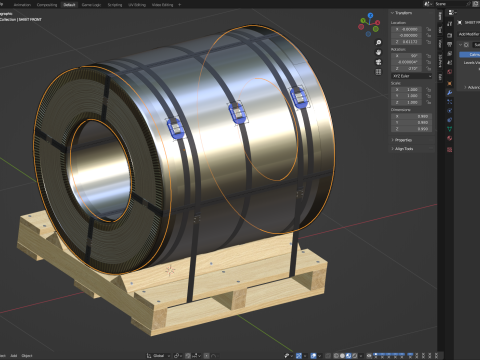
Task: Open the Output properties tab icon
Action: coord(449,44)
